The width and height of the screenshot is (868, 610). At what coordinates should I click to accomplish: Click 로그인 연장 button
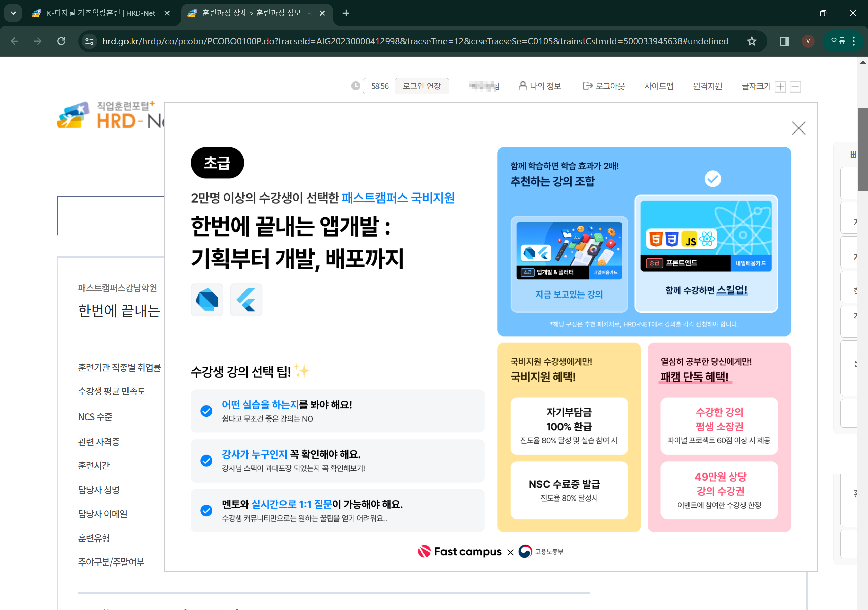click(421, 86)
